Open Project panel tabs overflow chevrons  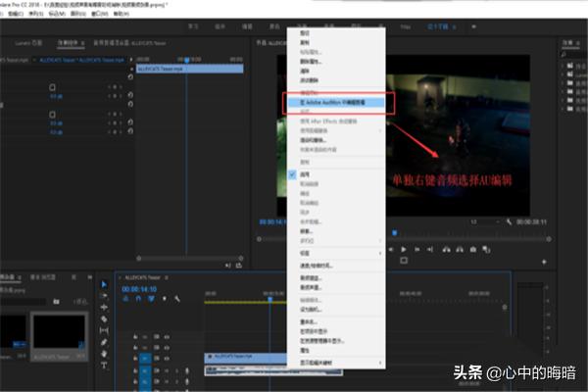[x=89, y=277]
